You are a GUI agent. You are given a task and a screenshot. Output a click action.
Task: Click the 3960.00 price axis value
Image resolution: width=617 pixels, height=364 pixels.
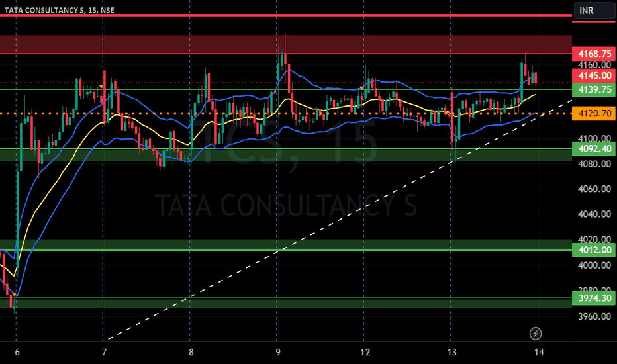point(594,316)
